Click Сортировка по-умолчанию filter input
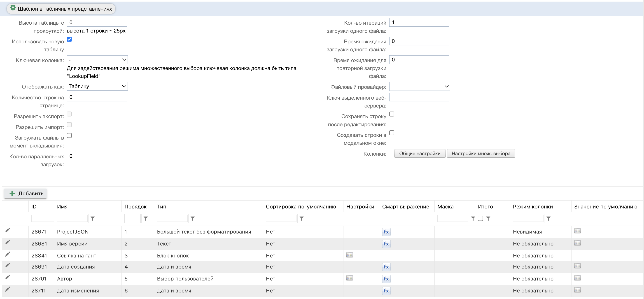This screenshot has height=299, width=644. 281,219
